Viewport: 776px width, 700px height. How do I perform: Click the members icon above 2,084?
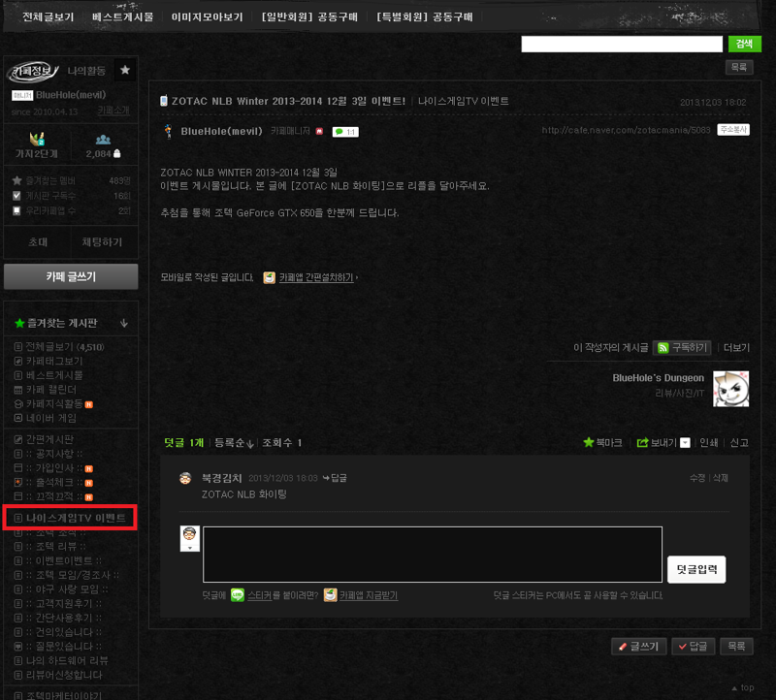click(x=103, y=140)
